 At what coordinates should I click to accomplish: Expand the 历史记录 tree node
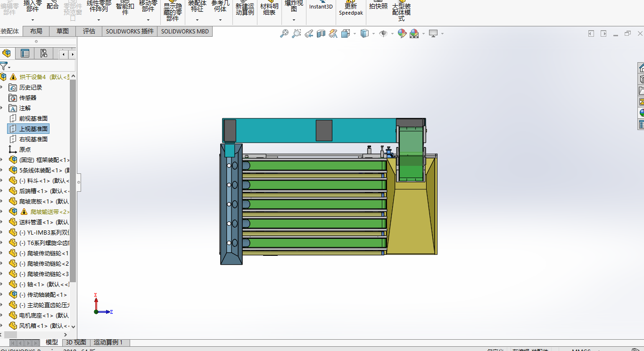coord(2,87)
